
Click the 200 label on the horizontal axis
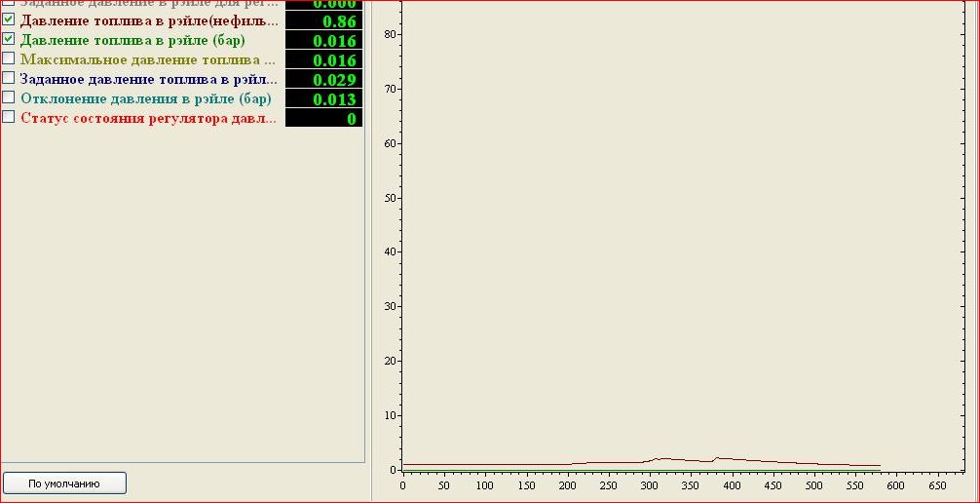(568, 485)
